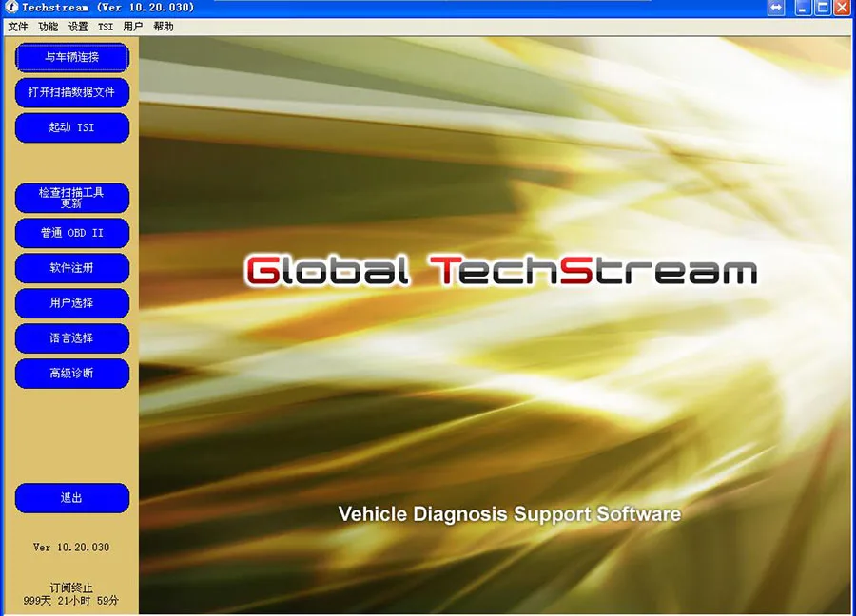Click the double-arrow icon in title bar

click(776, 8)
